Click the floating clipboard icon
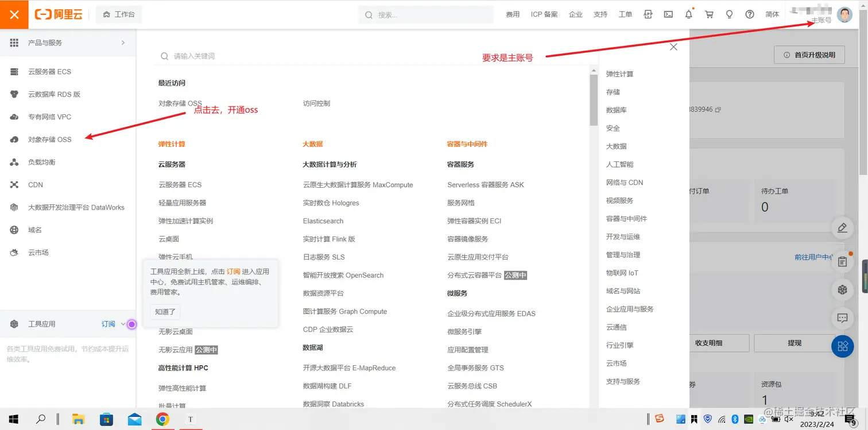868x430 pixels. [842, 262]
